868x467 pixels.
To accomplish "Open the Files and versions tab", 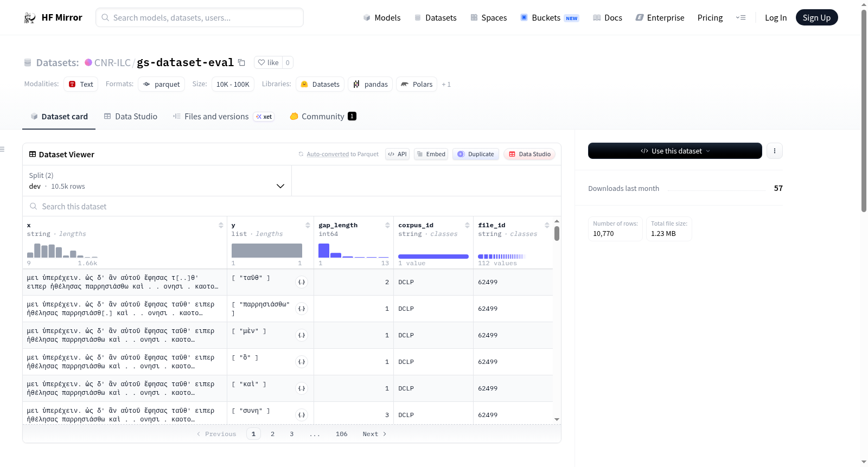I will click(224, 117).
